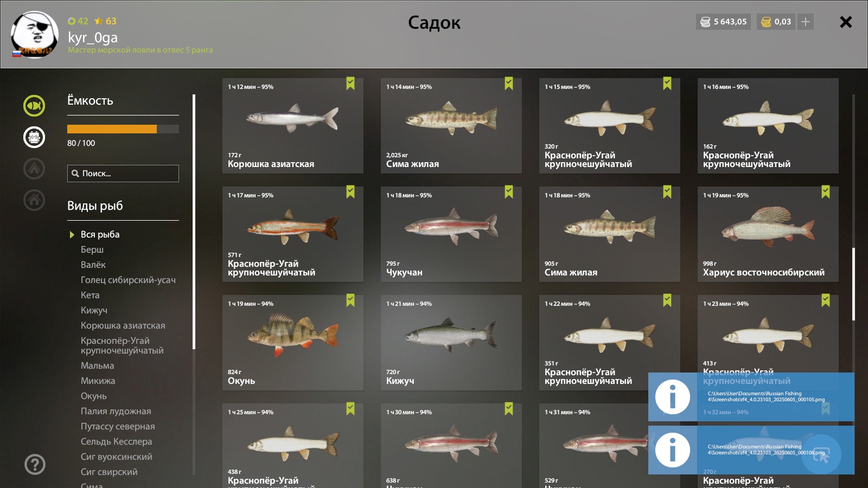Click the orange capacity bar

[112, 129]
